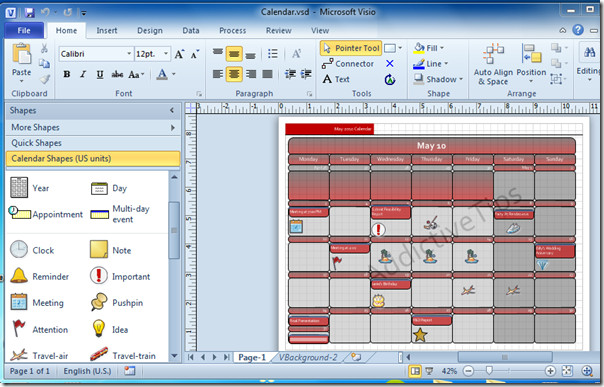Toggle Italic formatting
Image resolution: width=604 pixels, height=387 pixels.
click(x=83, y=74)
